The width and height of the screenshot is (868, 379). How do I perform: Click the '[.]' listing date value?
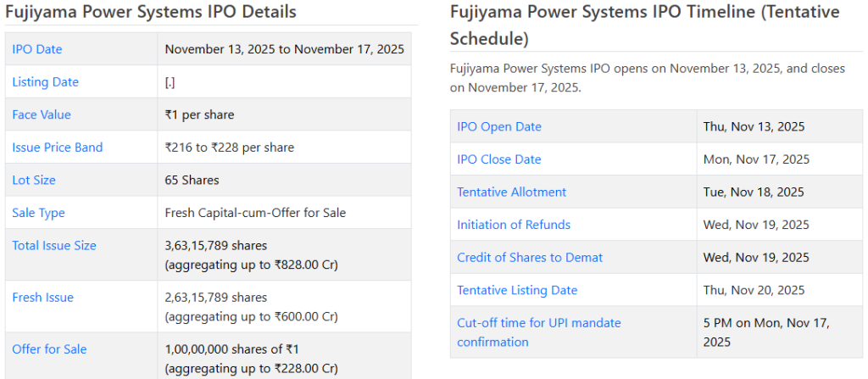pyautogui.click(x=170, y=82)
